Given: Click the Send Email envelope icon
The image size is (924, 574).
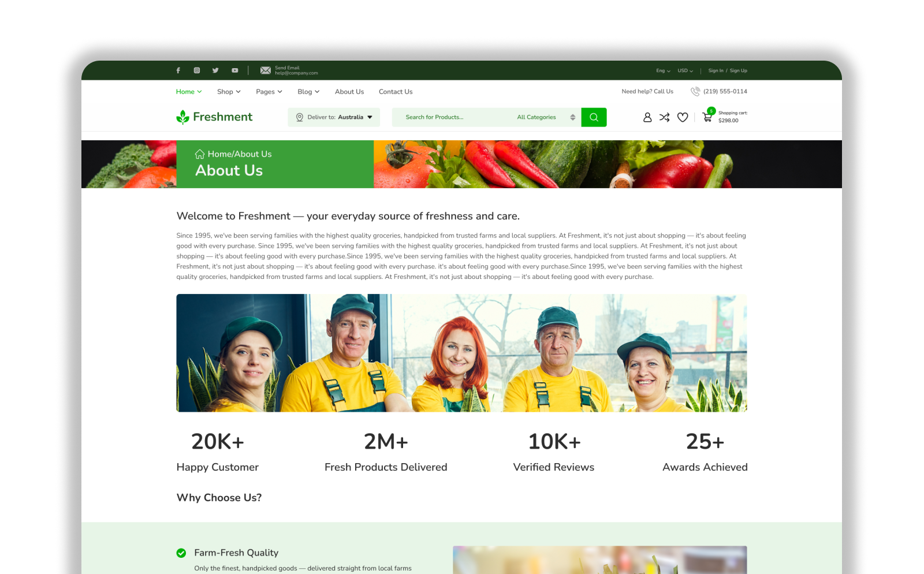Looking at the screenshot, I should click(266, 70).
